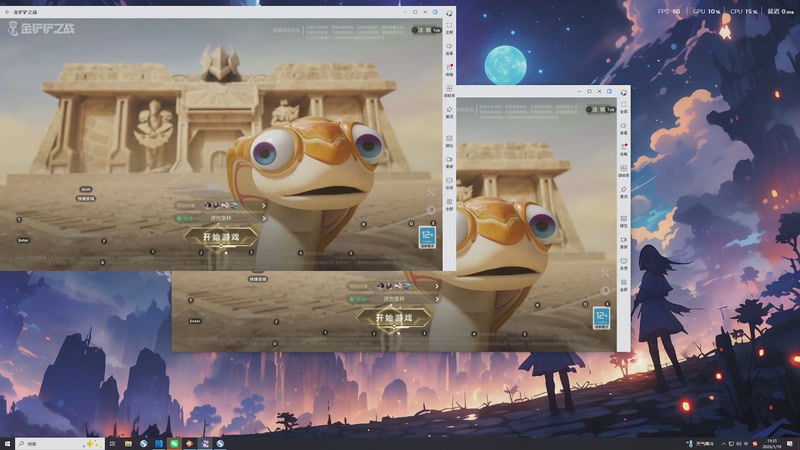Click the 12+ age rating badge, rear window
Viewport: 800px width, 450px height.
coord(601,318)
